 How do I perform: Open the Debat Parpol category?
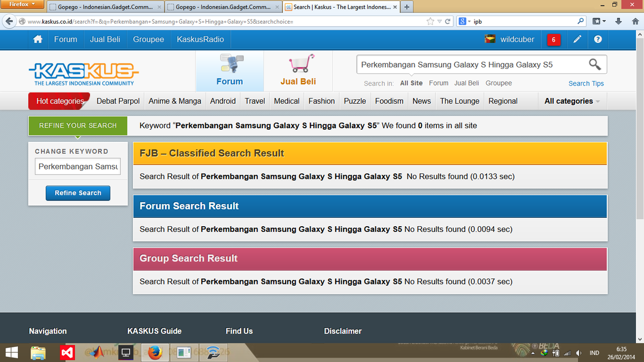pyautogui.click(x=118, y=101)
